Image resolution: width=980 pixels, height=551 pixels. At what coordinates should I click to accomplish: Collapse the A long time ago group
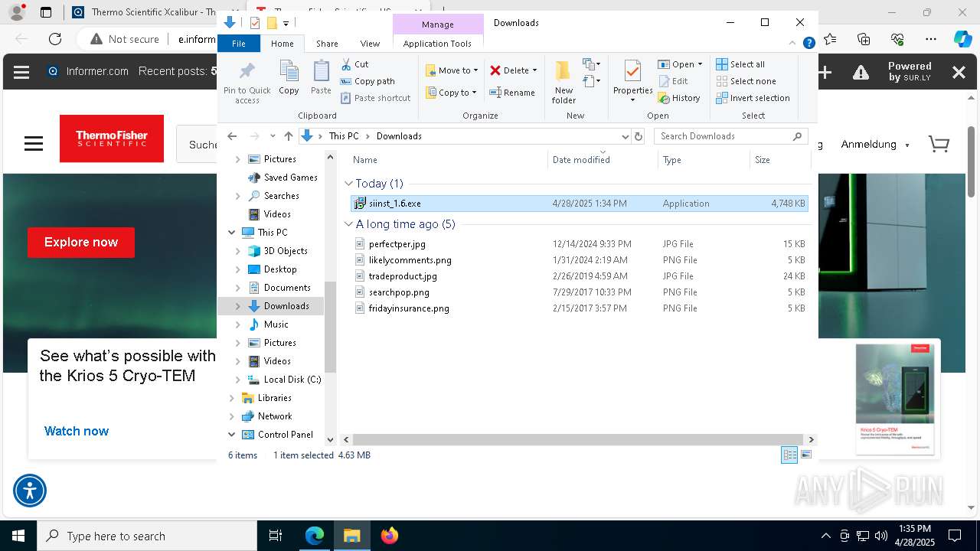tap(349, 224)
